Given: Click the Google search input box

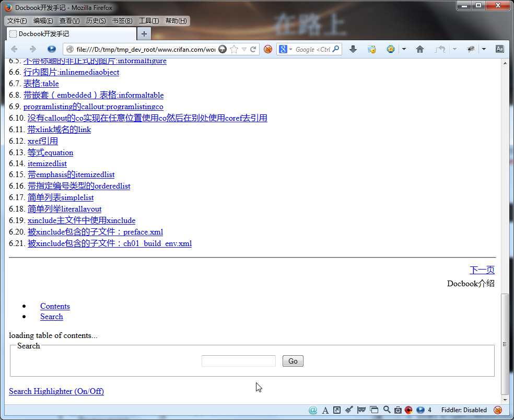Looking at the screenshot, I should [313, 49].
